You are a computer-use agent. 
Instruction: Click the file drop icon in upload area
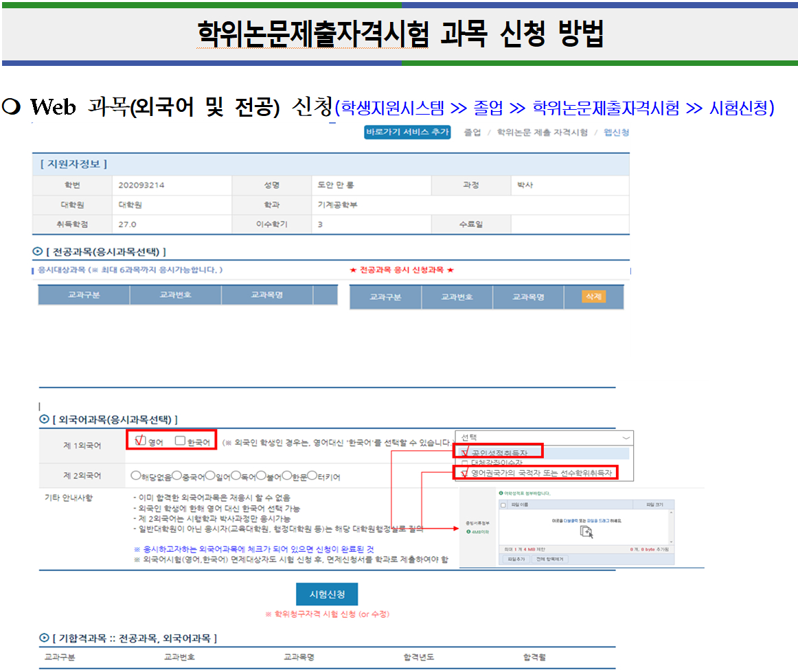[586, 532]
